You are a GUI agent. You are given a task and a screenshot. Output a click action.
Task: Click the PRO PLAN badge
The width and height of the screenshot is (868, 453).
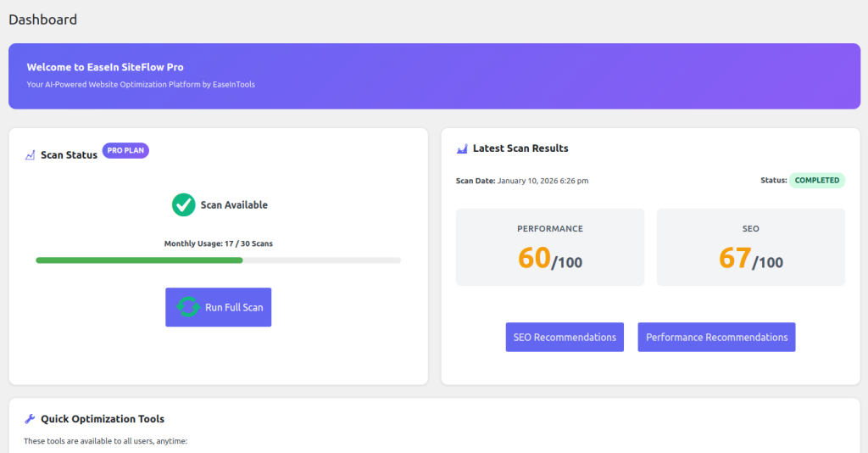point(125,151)
